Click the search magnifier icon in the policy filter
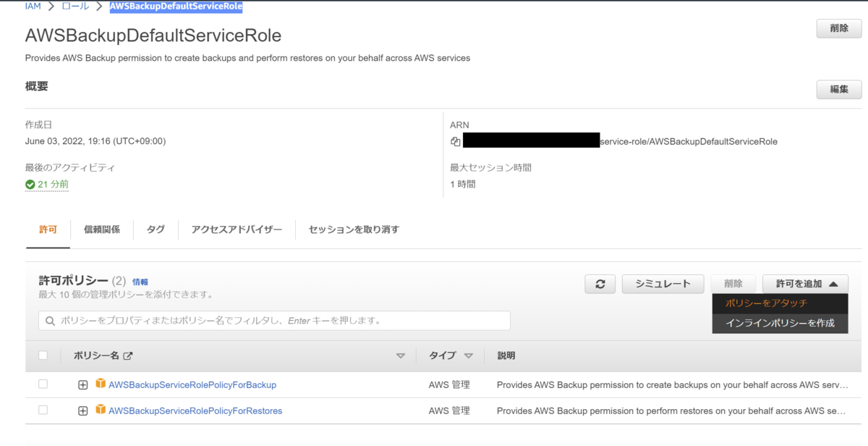Screen dimensions: 868x446 pos(51,321)
